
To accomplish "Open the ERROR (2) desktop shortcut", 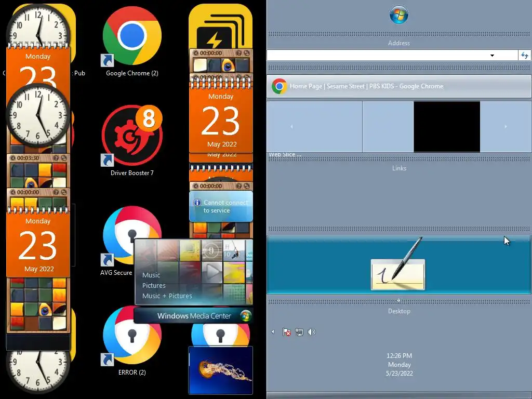I will tap(132, 341).
